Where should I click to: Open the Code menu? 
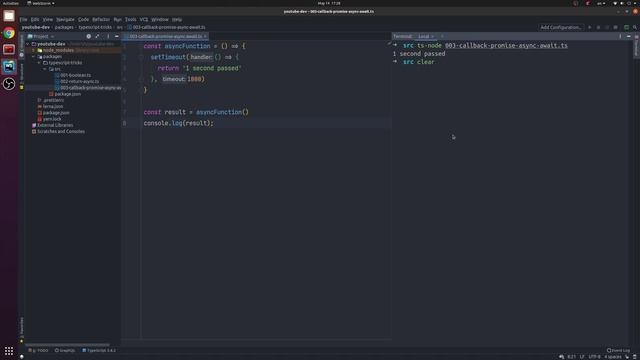point(83,19)
